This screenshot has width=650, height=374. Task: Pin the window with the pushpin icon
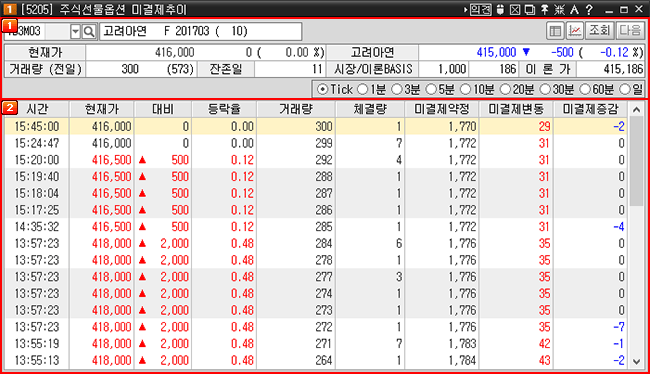(545, 9)
